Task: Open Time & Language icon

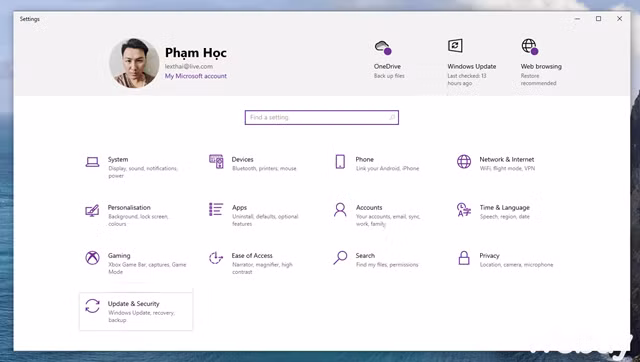Action: coord(464,210)
